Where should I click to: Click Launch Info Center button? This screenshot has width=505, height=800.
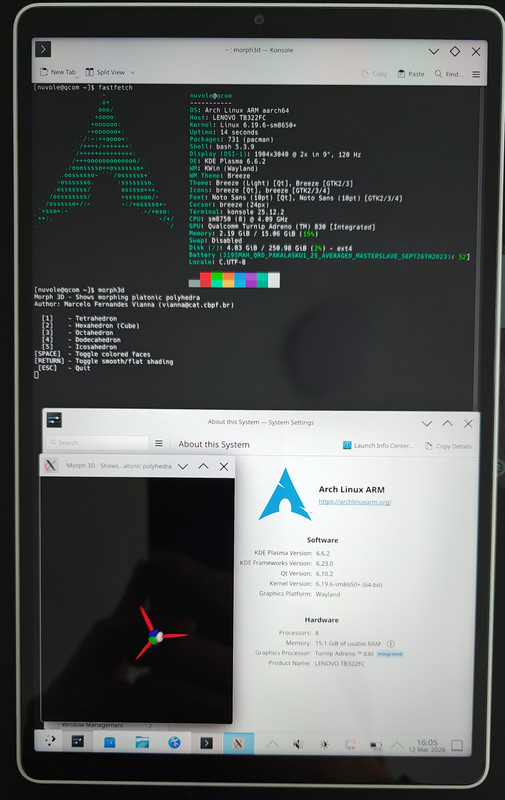377,445
